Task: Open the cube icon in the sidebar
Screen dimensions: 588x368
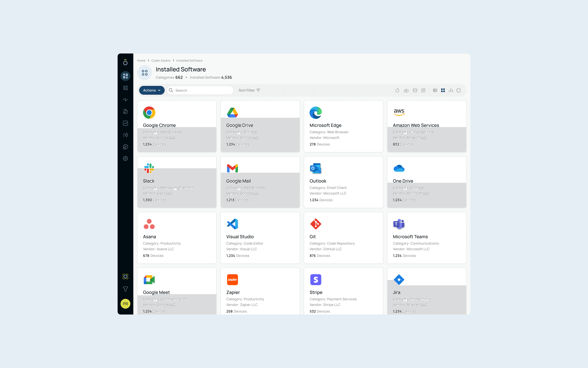Action: click(x=125, y=147)
